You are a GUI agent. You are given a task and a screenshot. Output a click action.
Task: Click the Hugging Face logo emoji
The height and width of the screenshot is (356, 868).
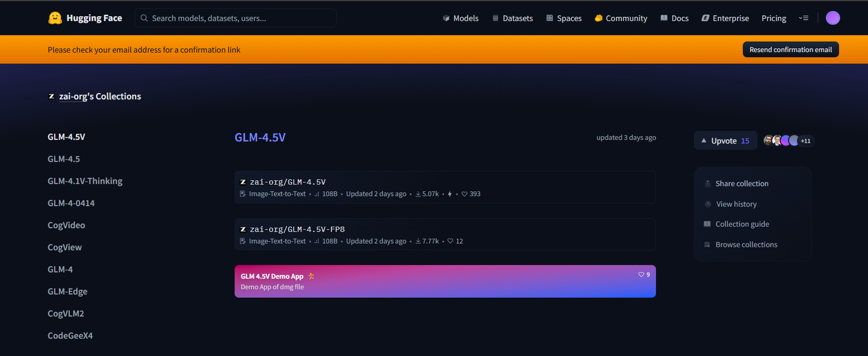[x=55, y=18]
